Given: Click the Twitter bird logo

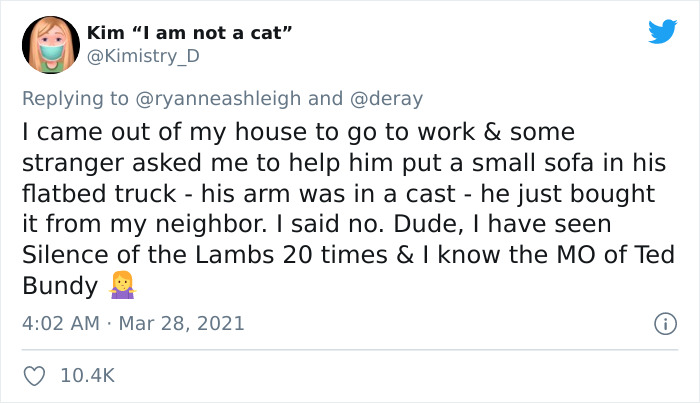Looking at the screenshot, I should click(x=661, y=32).
